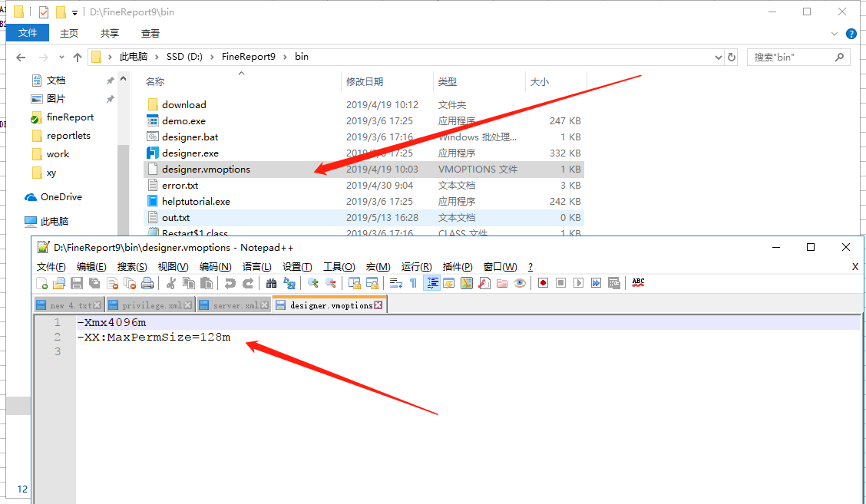Open Find with the binoculars icon
This screenshot has width=866, height=504.
[271, 283]
